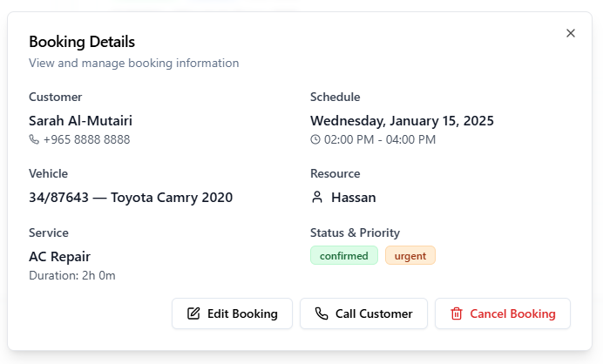Viewport: 603px width, 364px height.
Task: Click the AC Repair service name
Action: (x=59, y=257)
